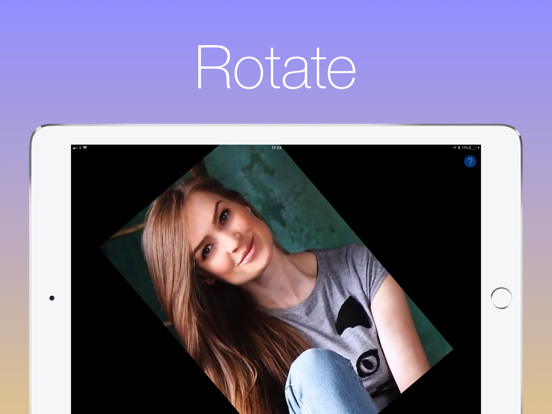Tap the Wi-Fi icon in status bar
Image resolution: width=552 pixels, height=414 pixels.
(x=85, y=148)
